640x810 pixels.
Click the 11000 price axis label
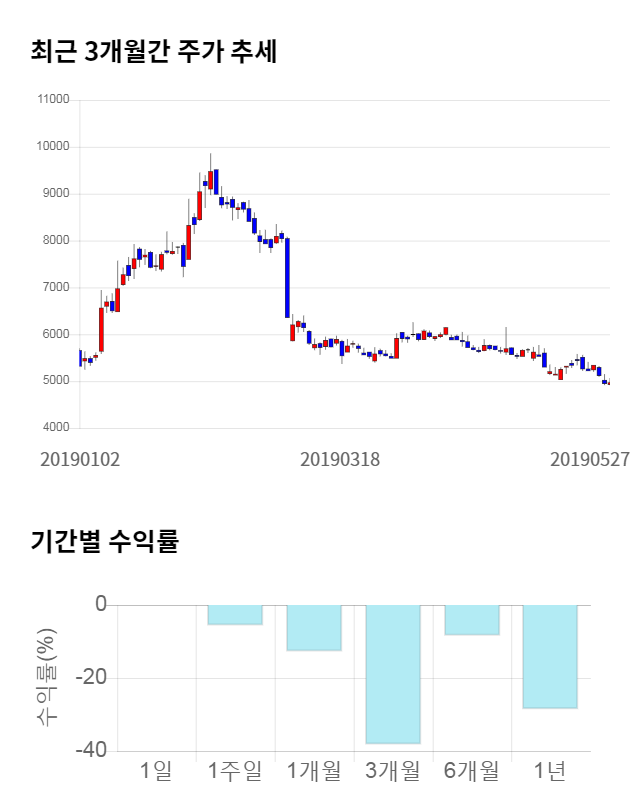tap(52, 100)
